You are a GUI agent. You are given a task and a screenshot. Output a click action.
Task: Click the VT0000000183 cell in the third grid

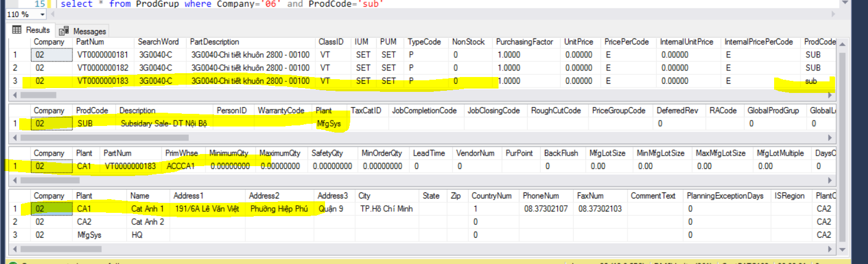131,166
